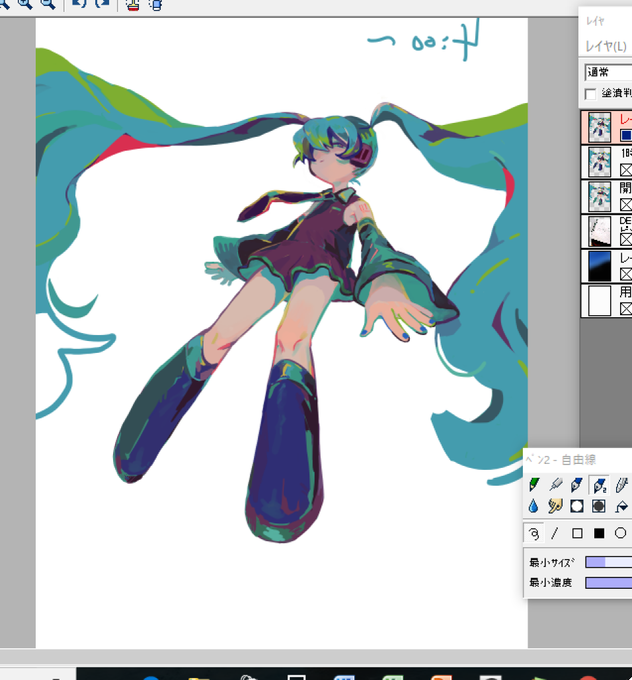Click the rotate right arrow icon
Screen dimensions: 632x680
[x=102, y=3]
